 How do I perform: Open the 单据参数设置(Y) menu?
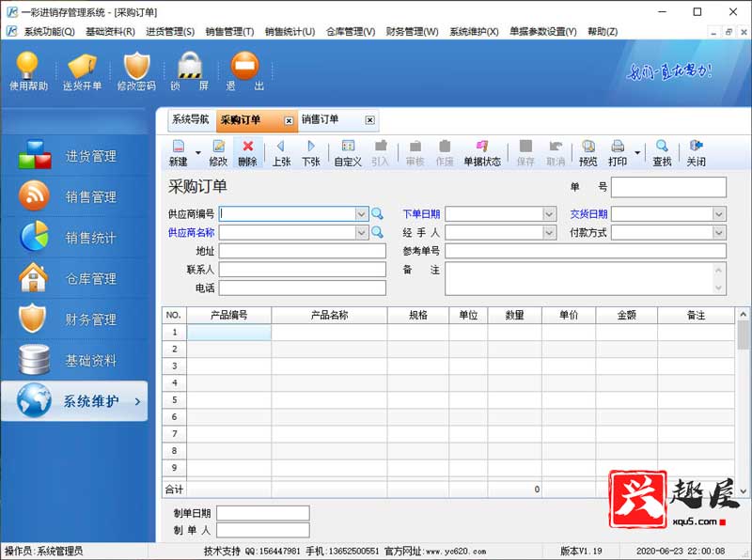pyautogui.click(x=543, y=32)
